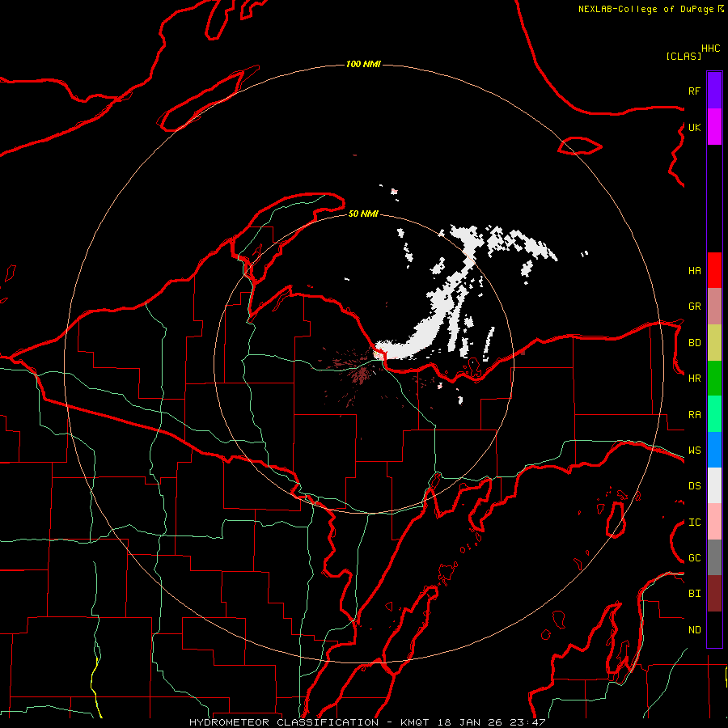Viewport: 728px width, 728px height.
Task: Click the '100 NMI' range ring label
Action: (363, 64)
